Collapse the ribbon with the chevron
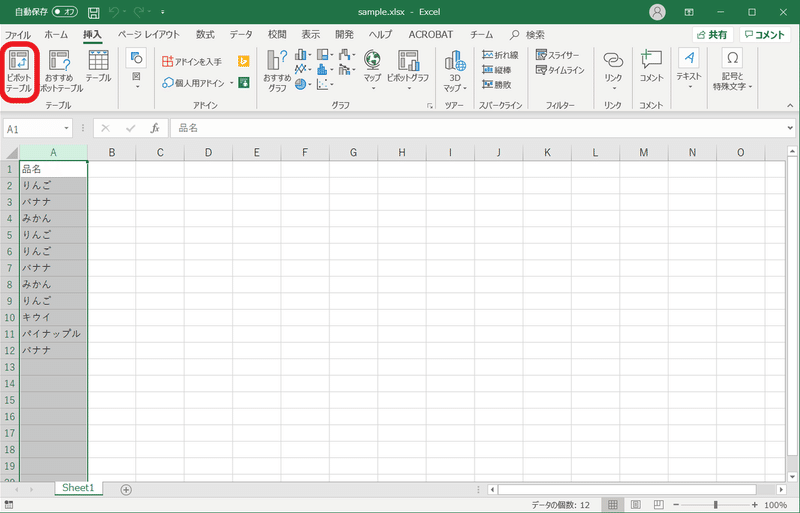 790,106
